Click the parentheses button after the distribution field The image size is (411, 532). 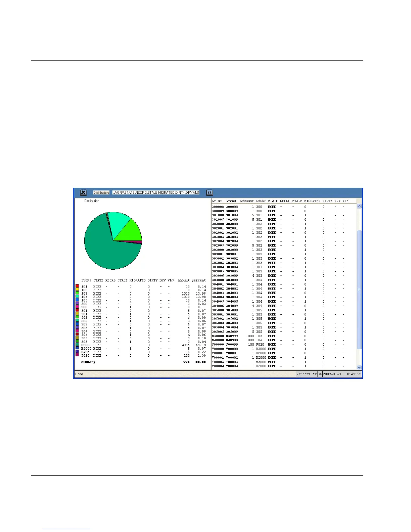tap(210, 192)
